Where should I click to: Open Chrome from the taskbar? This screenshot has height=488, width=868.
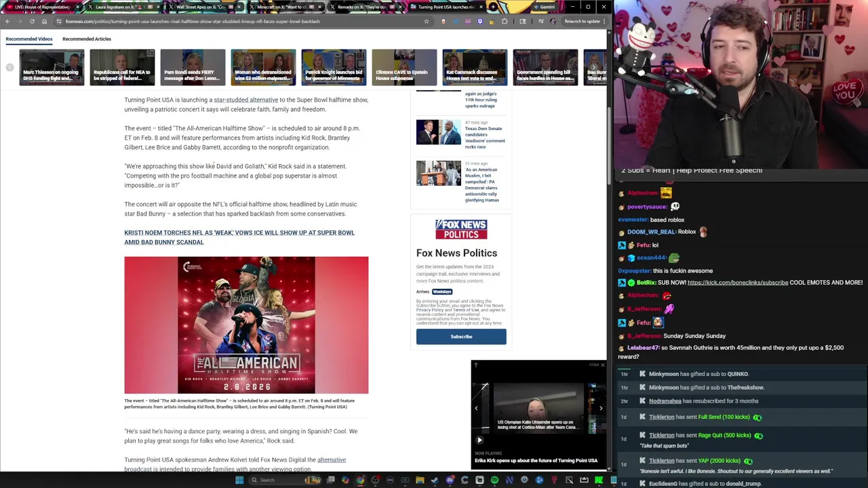click(x=360, y=480)
